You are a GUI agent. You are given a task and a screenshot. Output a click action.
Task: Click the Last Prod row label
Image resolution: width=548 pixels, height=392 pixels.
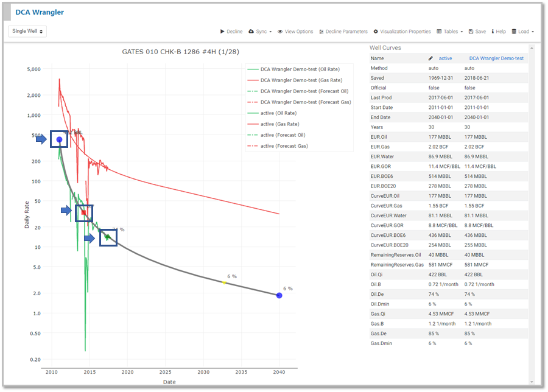(381, 98)
